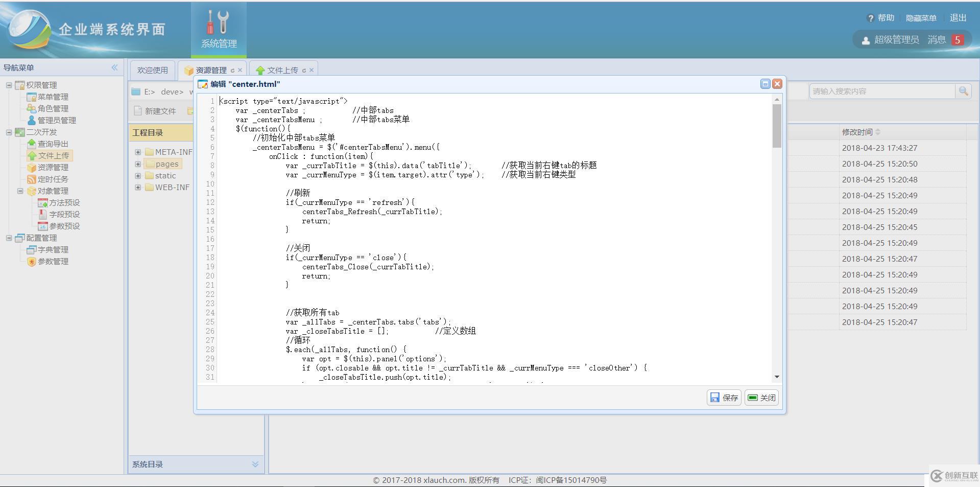Expand the 系统目录 panel chevron

(x=255, y=464)
